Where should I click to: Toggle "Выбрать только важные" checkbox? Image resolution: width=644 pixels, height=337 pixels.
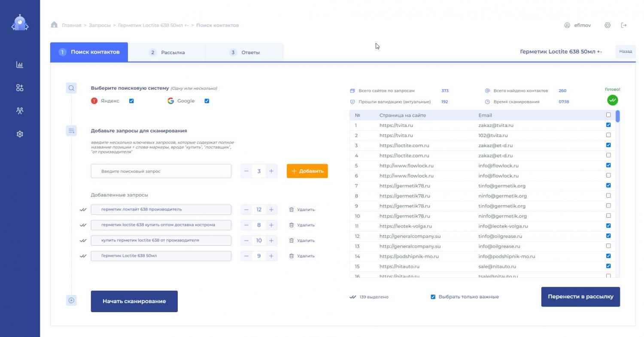pyautogui.click(x=433, y=297)
